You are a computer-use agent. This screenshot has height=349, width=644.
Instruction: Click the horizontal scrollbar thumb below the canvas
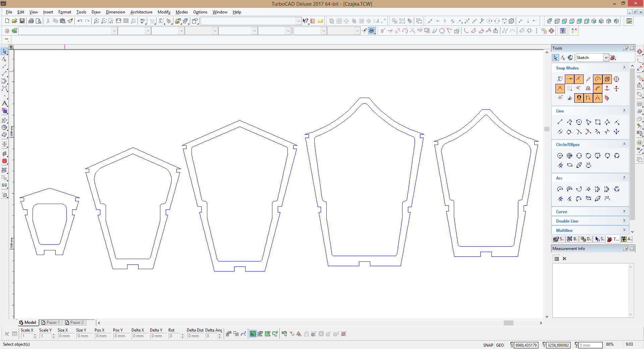508,323
